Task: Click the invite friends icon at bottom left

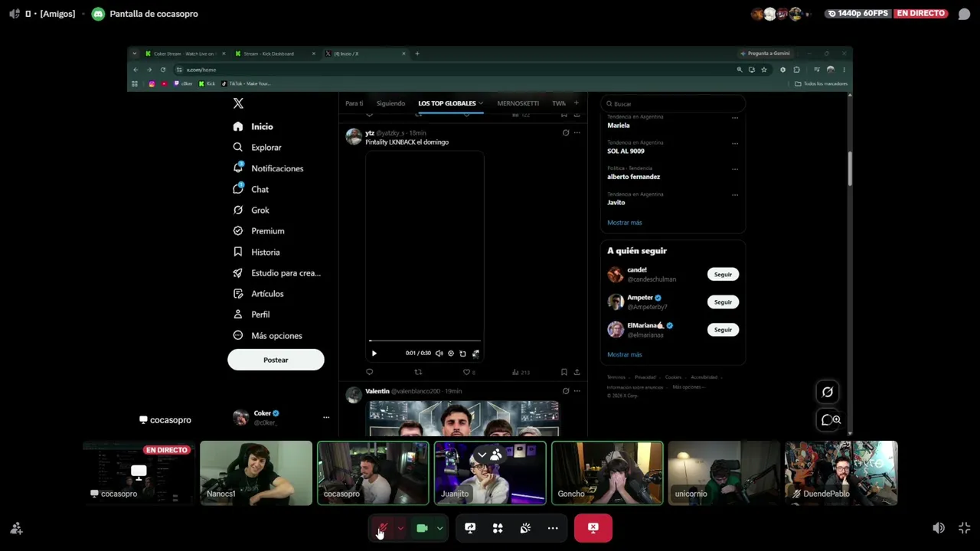Action: click(16, 528)
